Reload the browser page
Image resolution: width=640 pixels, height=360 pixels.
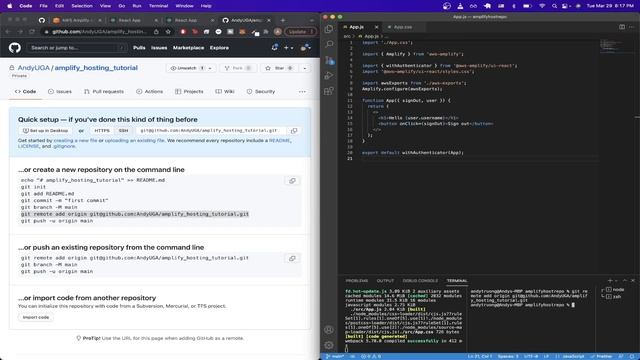tap(32, 31)
